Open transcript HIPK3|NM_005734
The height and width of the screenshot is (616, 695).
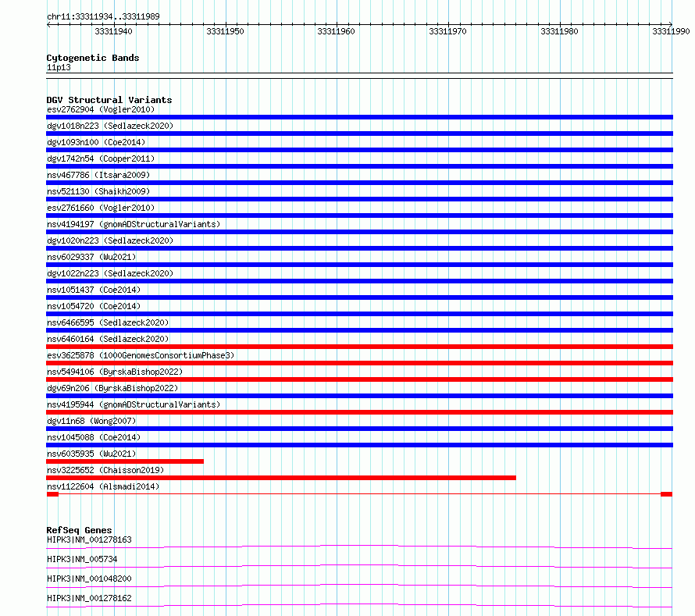82,559
